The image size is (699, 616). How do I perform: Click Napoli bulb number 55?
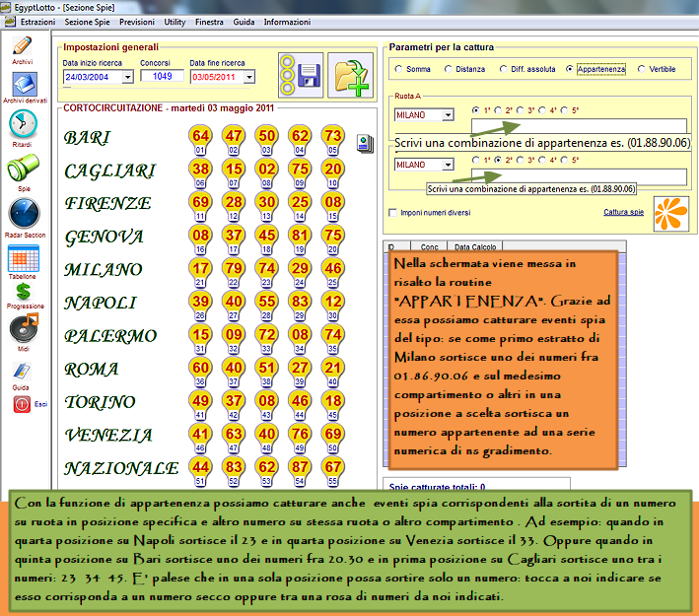tap(267, 302)
